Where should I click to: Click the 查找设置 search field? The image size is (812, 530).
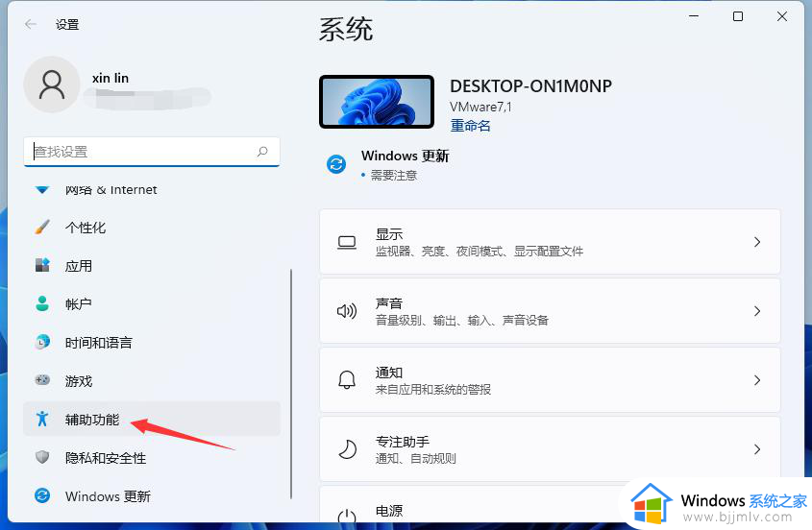[152, 152]
